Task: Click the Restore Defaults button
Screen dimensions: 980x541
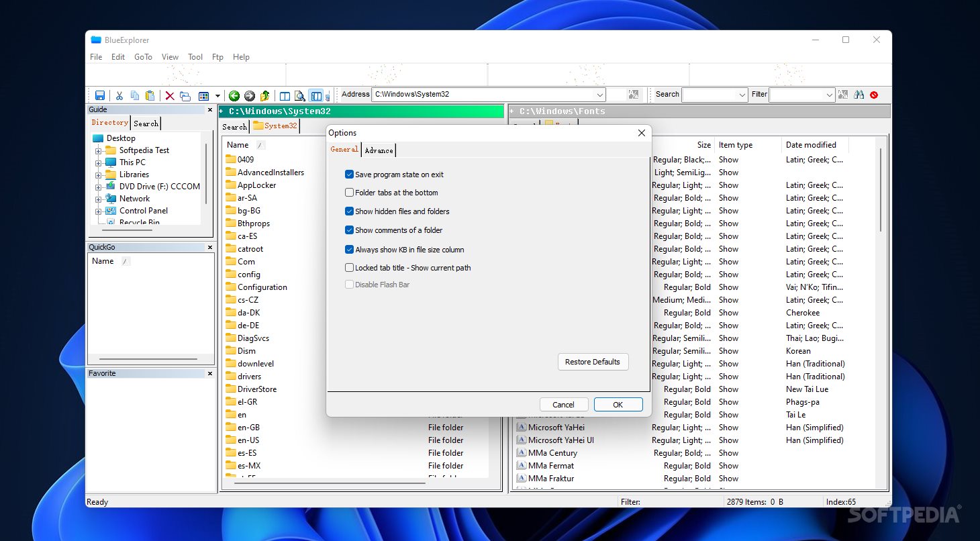Action: tap(593, 362)
